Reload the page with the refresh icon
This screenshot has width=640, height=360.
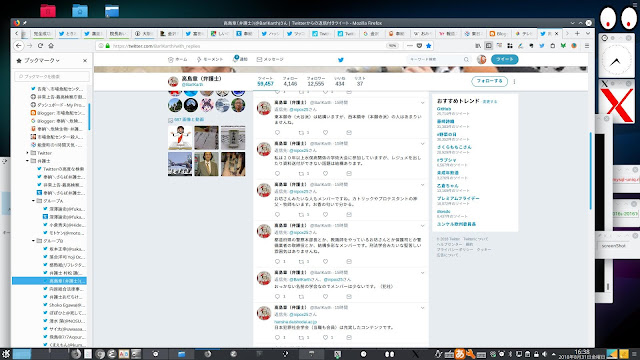point(40,46)
